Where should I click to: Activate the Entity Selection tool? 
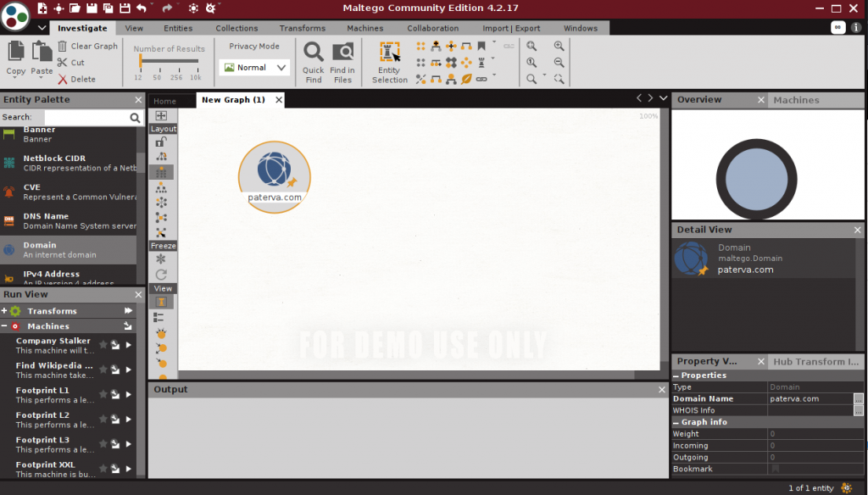pos(389,63)
